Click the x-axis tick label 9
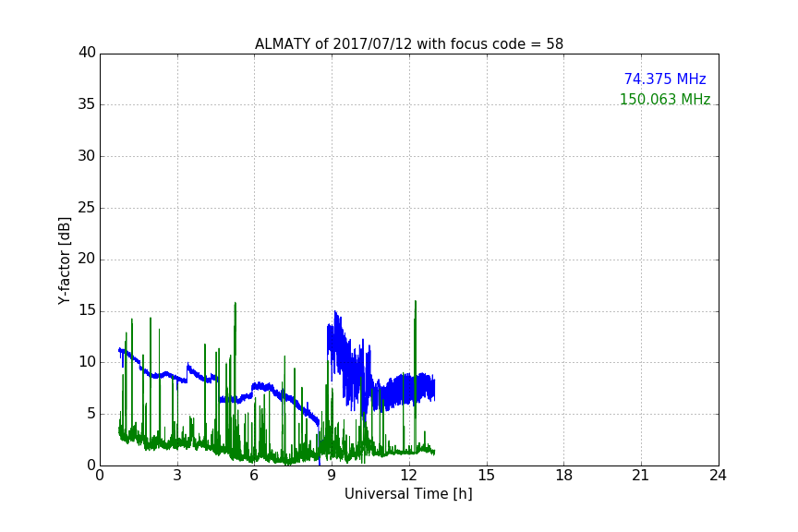Image resolution: width=798 pixels, height=532 pixels. (x=332, y=476)
